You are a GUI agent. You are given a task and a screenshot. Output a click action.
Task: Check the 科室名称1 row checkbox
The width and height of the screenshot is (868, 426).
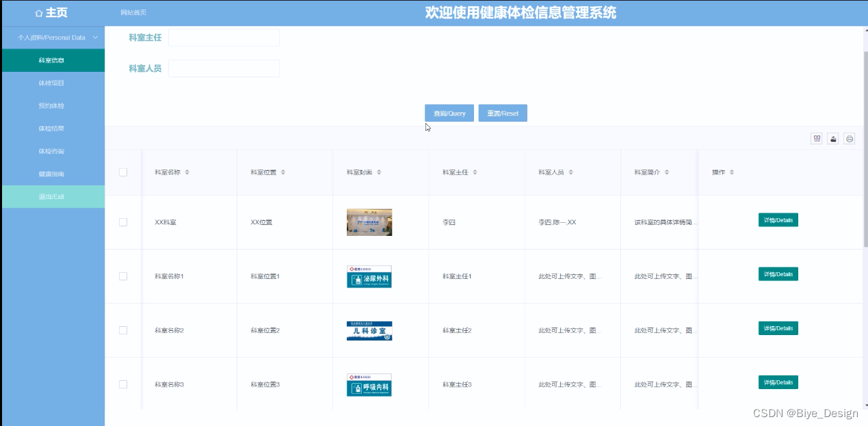click(x=123, y=276)
